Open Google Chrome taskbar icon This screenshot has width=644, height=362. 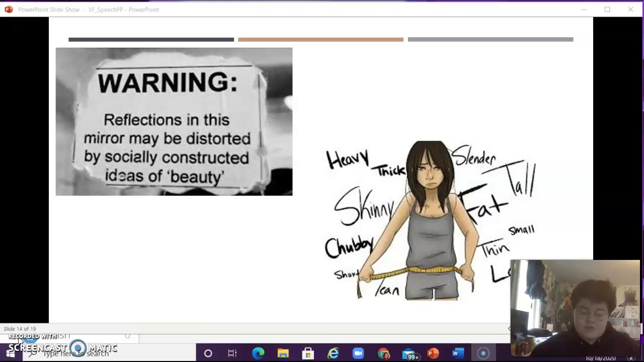click(383, 353)
